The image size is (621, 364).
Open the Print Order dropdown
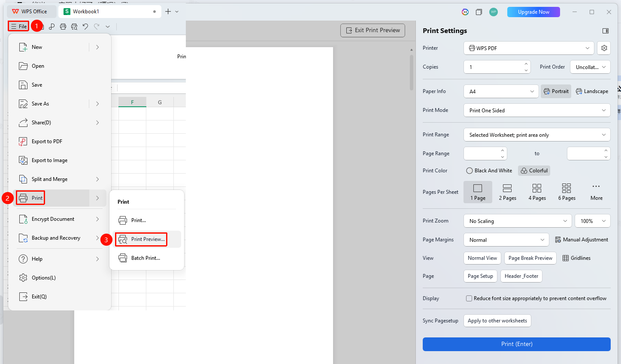pos(590,67)
